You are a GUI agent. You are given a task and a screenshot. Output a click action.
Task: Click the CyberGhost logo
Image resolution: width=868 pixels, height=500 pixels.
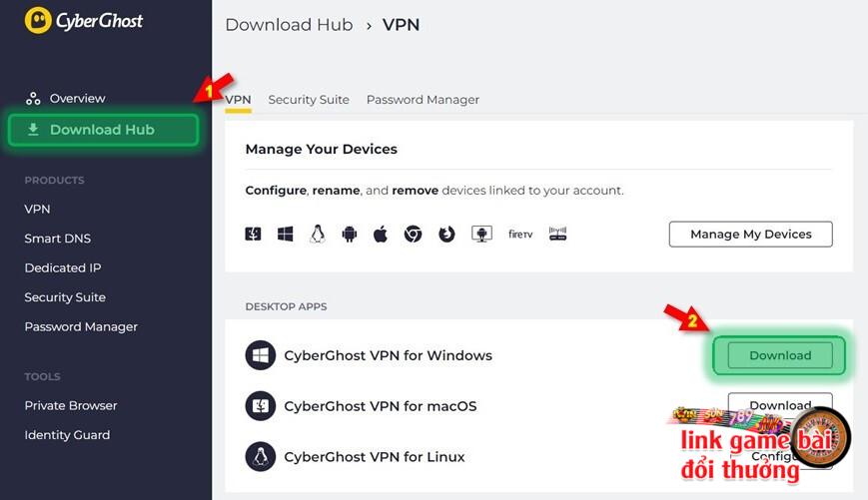pyautogui.click(x=84, y=21)
